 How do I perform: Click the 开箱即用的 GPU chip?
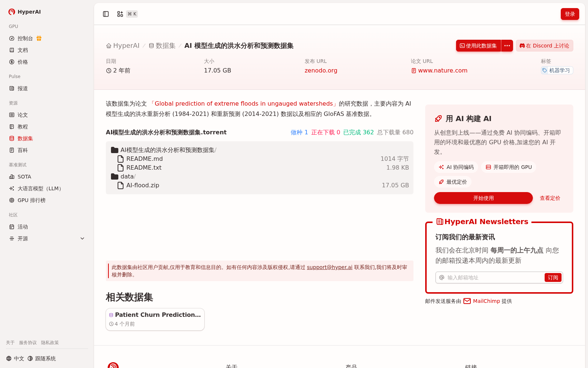(x=509, y=167)
